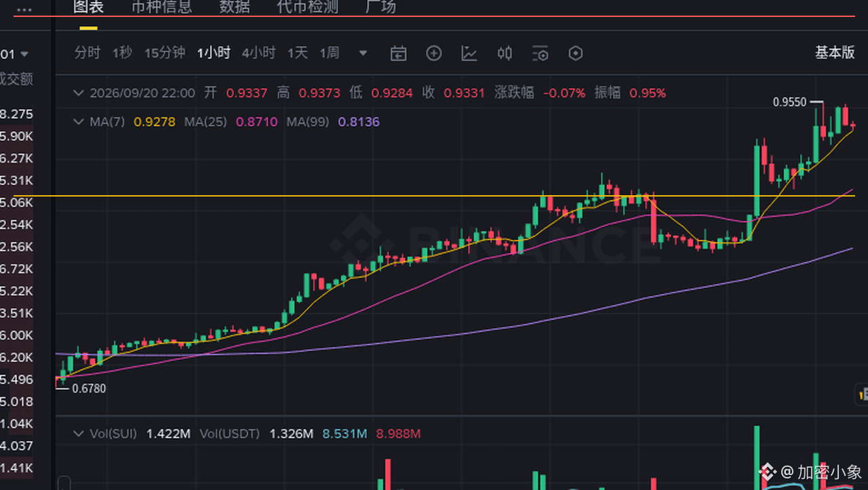The image size is (868, 490).
Task: Open the 币种信息 tab
Action: click(161, 7)
